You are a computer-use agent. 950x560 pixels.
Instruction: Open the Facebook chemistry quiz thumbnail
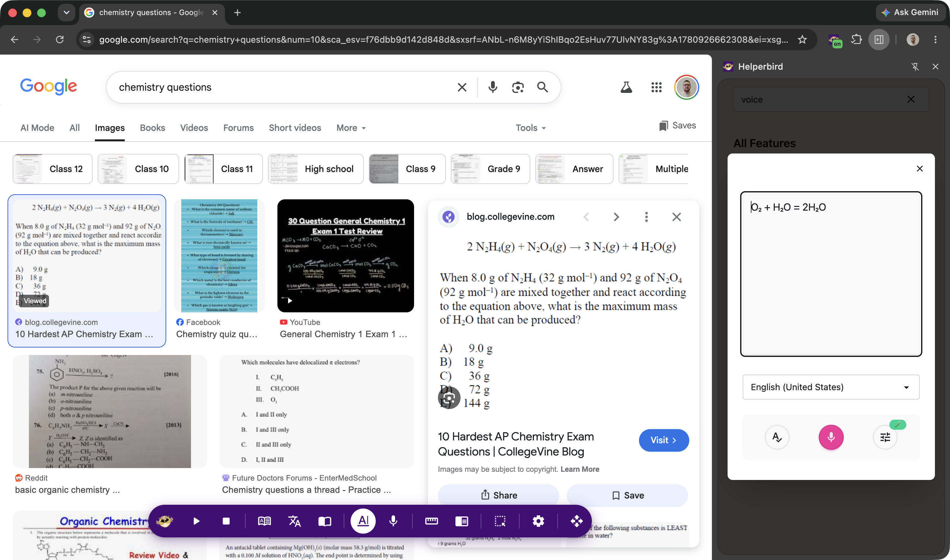219,256
